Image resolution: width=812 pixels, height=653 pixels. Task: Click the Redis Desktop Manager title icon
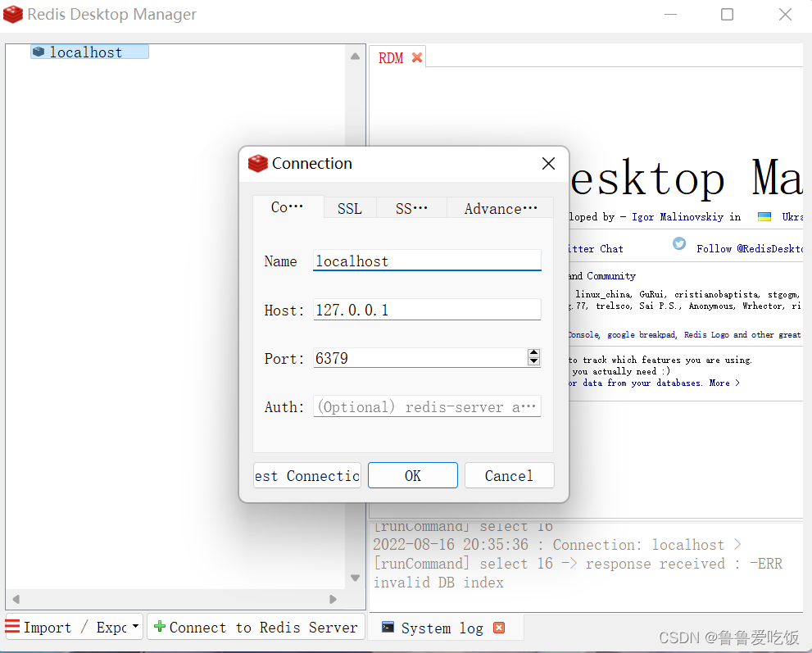coord(13,14)
